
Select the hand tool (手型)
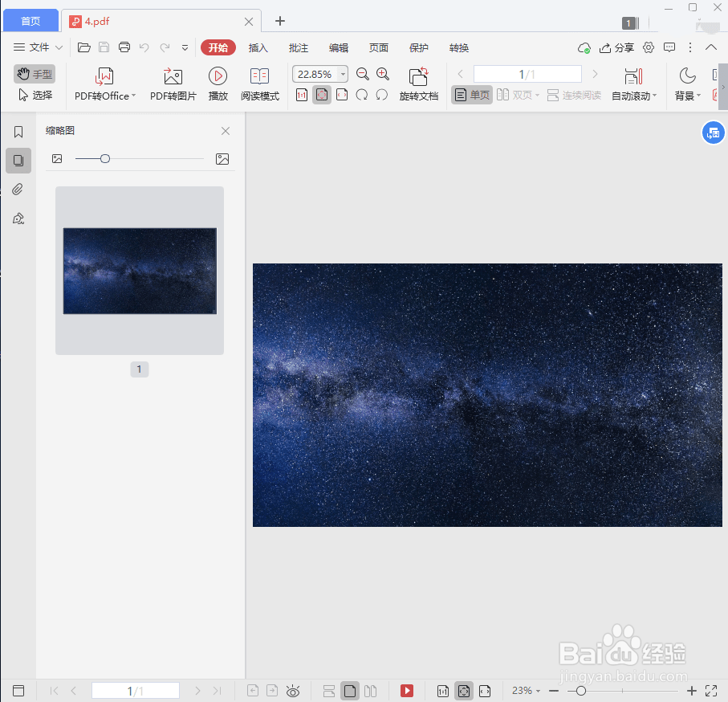coord(34,73)
